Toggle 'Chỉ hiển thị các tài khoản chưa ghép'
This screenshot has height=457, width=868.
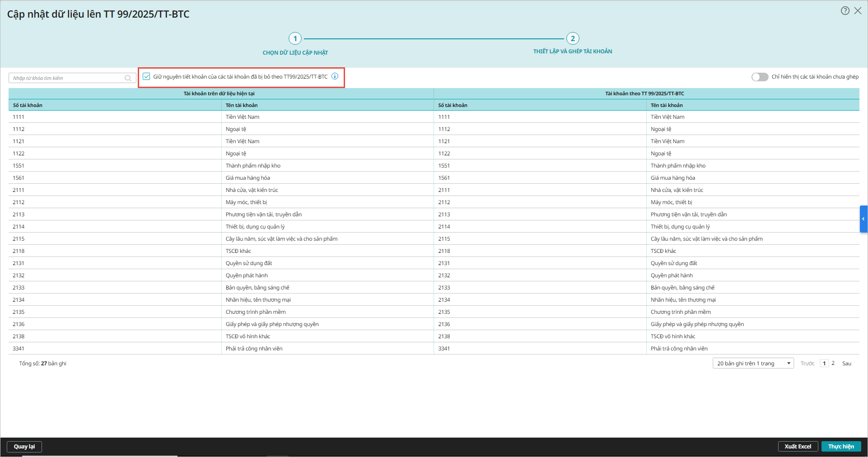(x=760, y=77)
